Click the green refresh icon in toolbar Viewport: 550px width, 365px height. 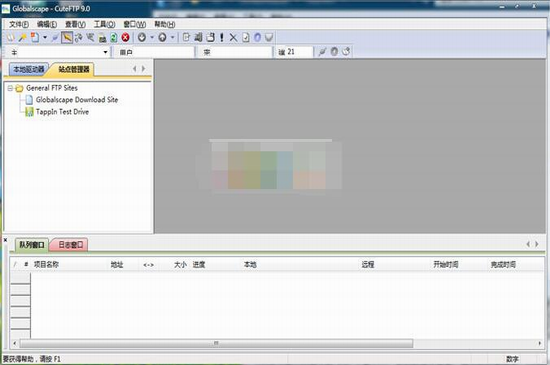(114, 37)
